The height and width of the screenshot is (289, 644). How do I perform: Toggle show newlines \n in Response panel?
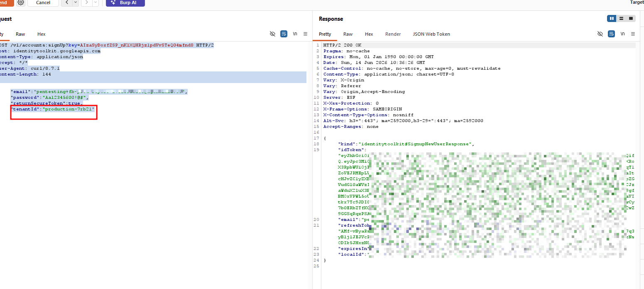(x=622, y=34)
